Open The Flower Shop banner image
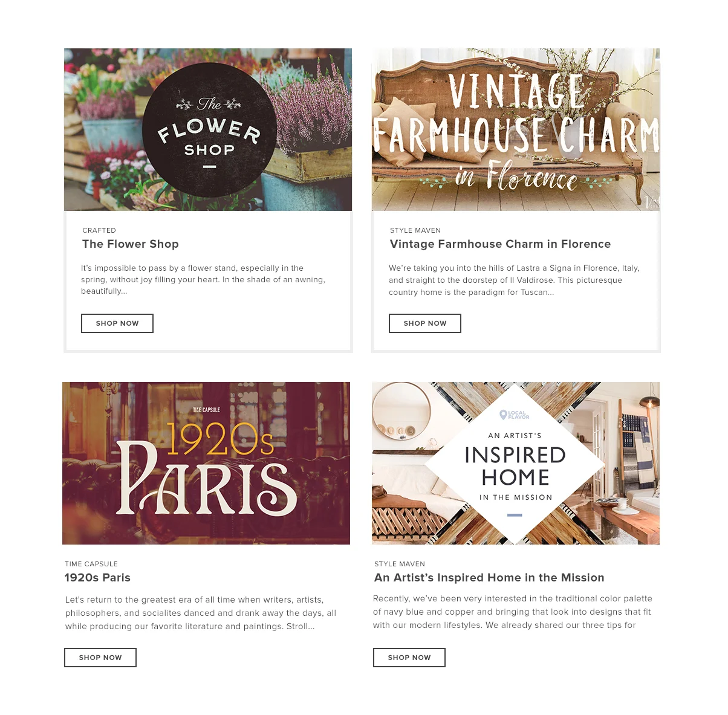728x715 pixels. [208, 129]
